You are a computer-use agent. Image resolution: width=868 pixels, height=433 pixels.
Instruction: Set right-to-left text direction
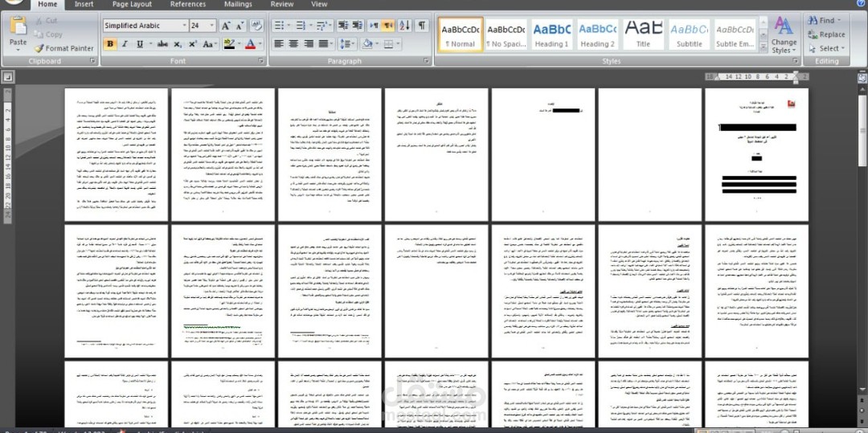(388, 26)
